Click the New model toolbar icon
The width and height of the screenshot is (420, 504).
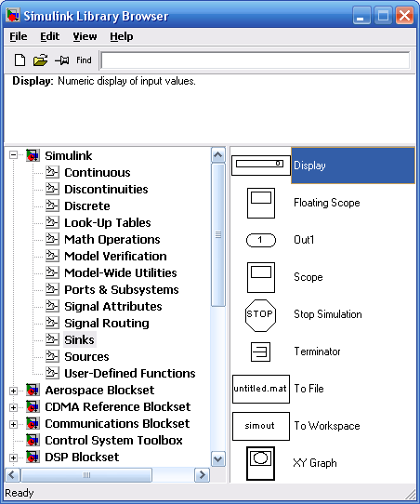20,60
